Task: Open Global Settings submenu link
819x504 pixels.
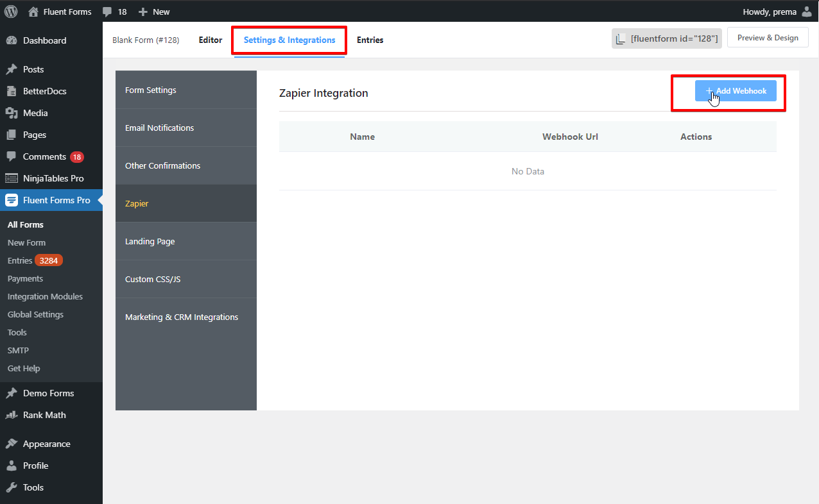Action: click(x=35, y=314)
